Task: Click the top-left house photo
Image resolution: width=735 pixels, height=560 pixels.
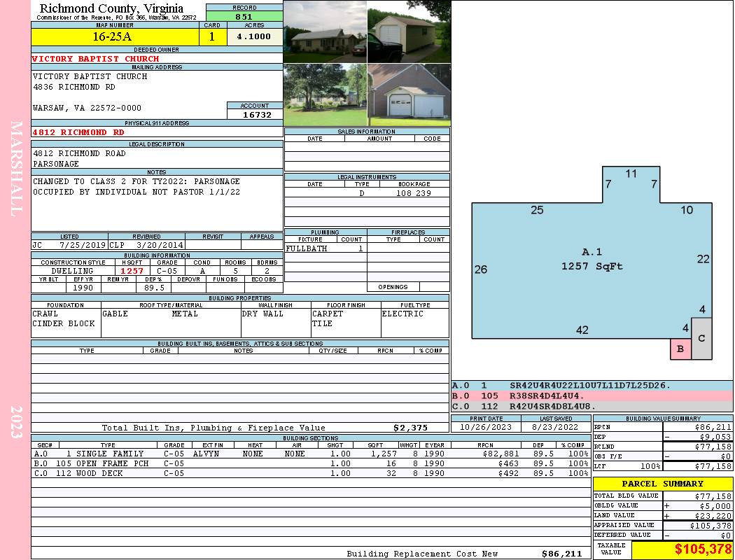Action: pyautogui.click(x=325, y=32)
